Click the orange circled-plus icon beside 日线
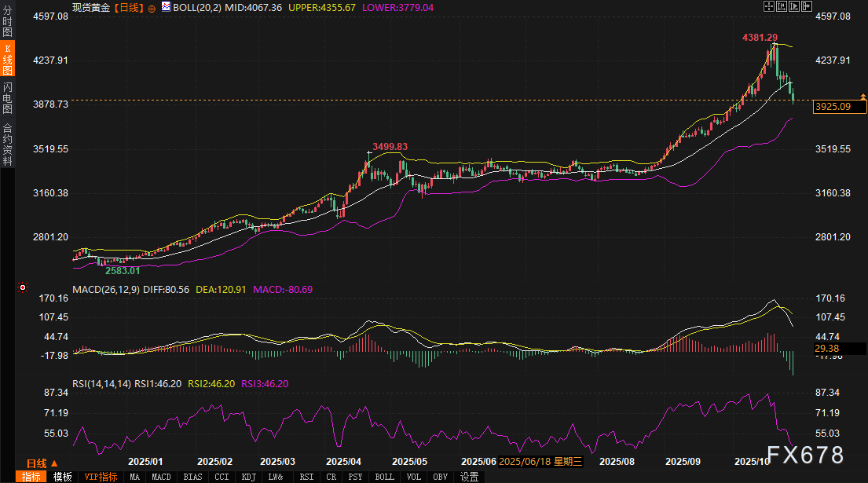868x483 pixels. point(152,7)
